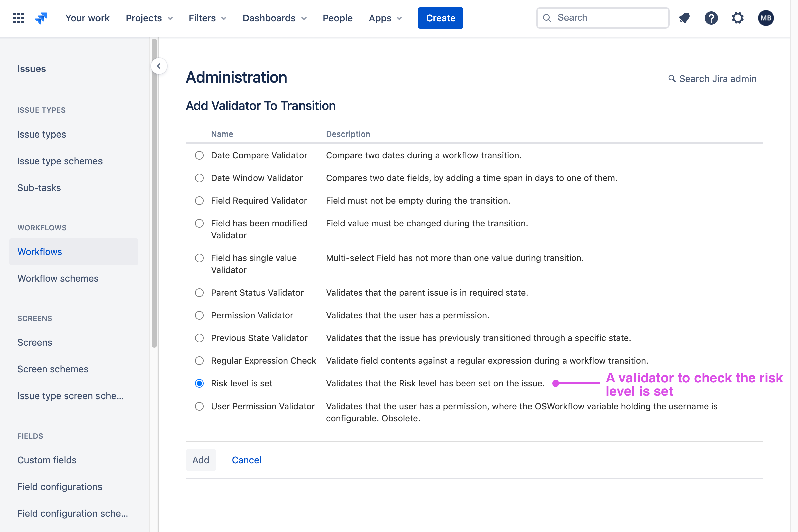The height and width of the screenshot is (532, 798).
Task: Click the Jira logo icon
Action: (x=41, y=18)
